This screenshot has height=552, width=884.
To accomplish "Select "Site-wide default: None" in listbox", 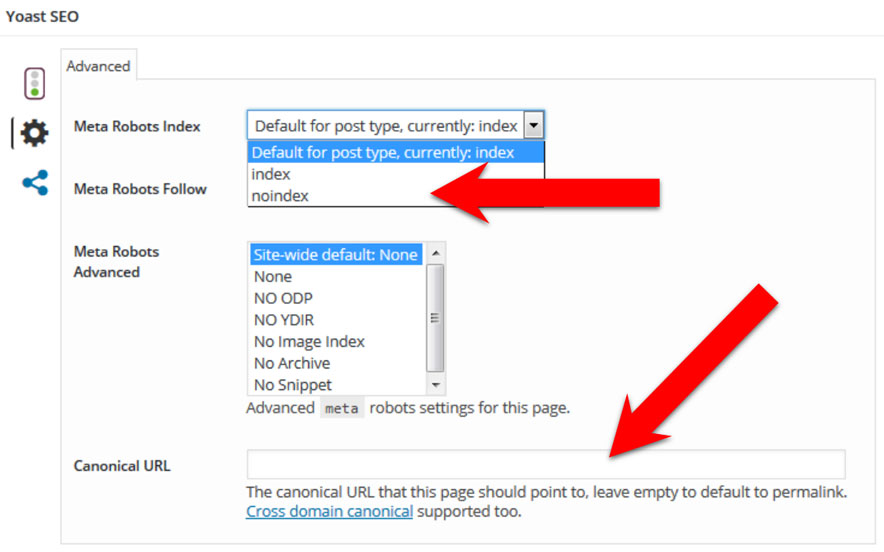I will [335, 255].
